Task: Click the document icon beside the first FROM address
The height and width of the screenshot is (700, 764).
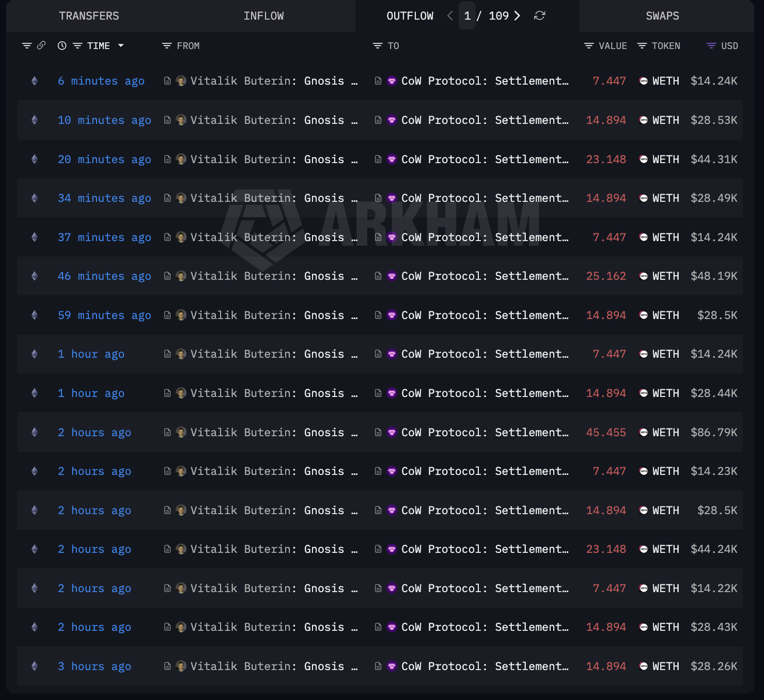Action: click(167, 81)
